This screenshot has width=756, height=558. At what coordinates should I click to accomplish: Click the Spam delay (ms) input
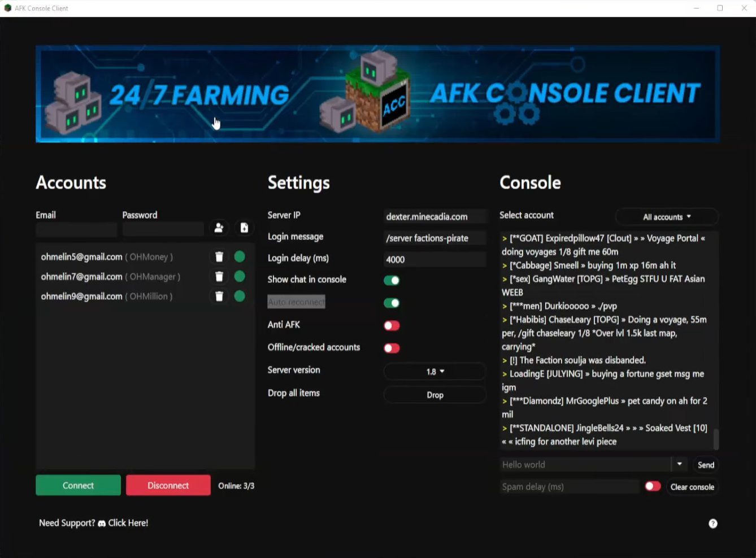[x=570, y=486]
